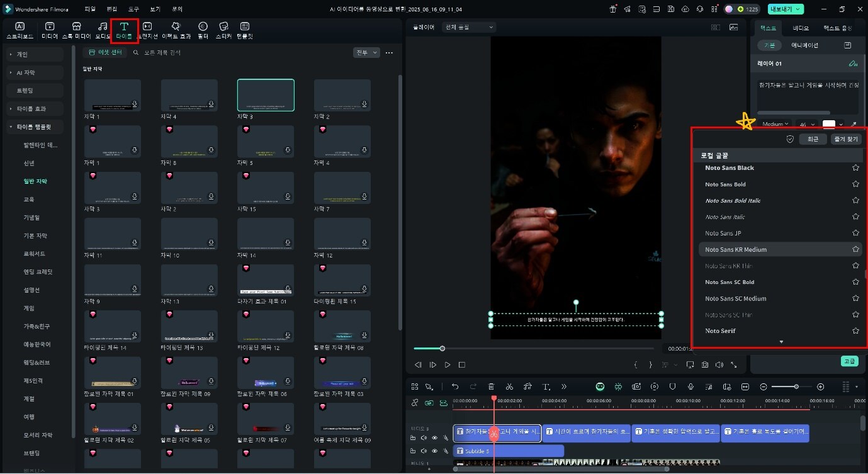Open the Effects (이펙트 효과) tab icon
The image size is (868, 474).
[176, 26]
